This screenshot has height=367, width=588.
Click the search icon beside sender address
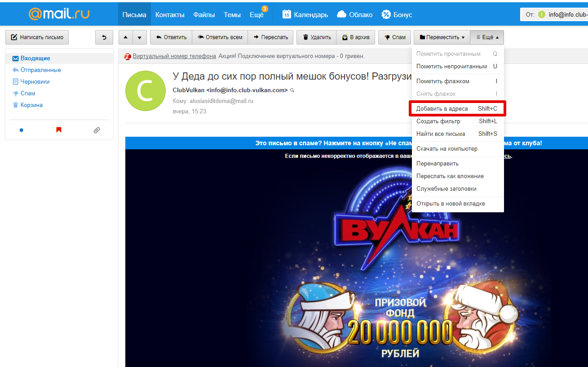coord(292,90)
